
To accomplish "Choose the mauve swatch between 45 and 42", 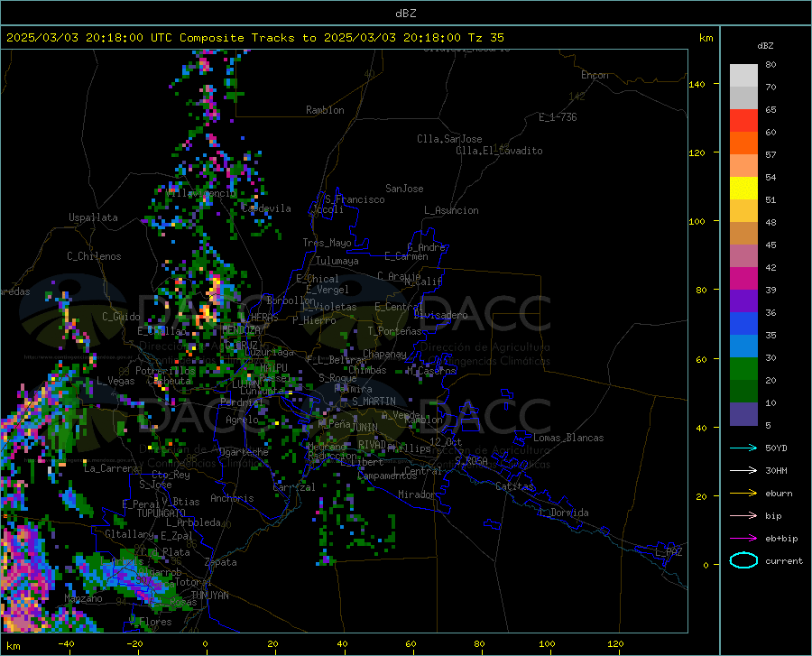I will [743, 255].
